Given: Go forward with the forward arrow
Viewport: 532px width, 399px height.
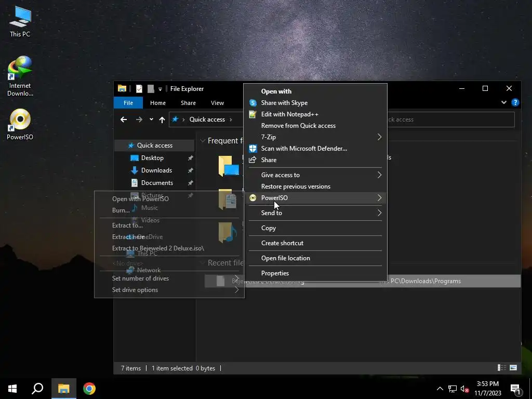Looking at the screenshot, I should tap(139, 119).
